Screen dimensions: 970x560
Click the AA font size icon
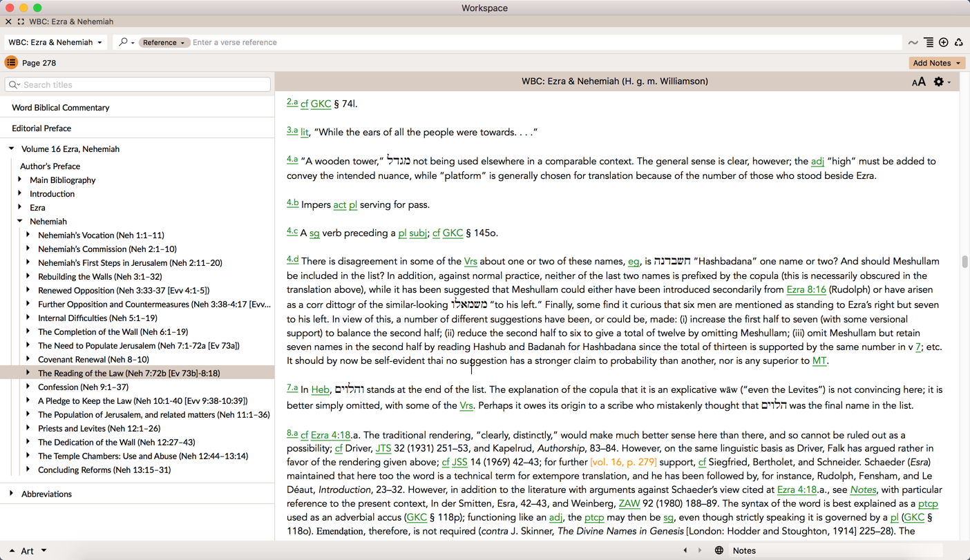coord(918,82)
